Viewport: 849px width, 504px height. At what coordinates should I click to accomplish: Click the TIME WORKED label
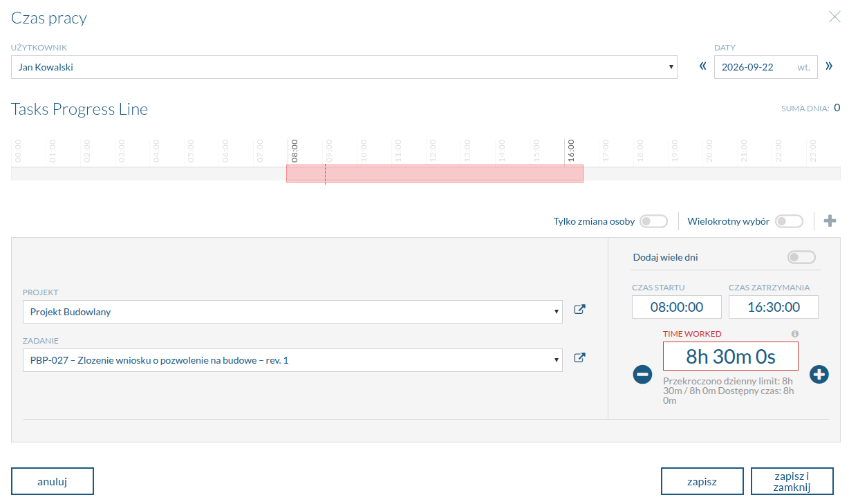[x=692, y=334]
